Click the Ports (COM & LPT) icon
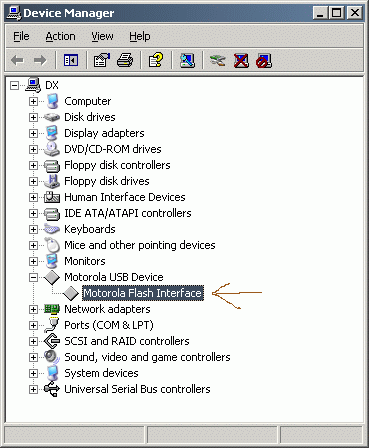The width and height of the screenshot is (369, 448). 52,325
